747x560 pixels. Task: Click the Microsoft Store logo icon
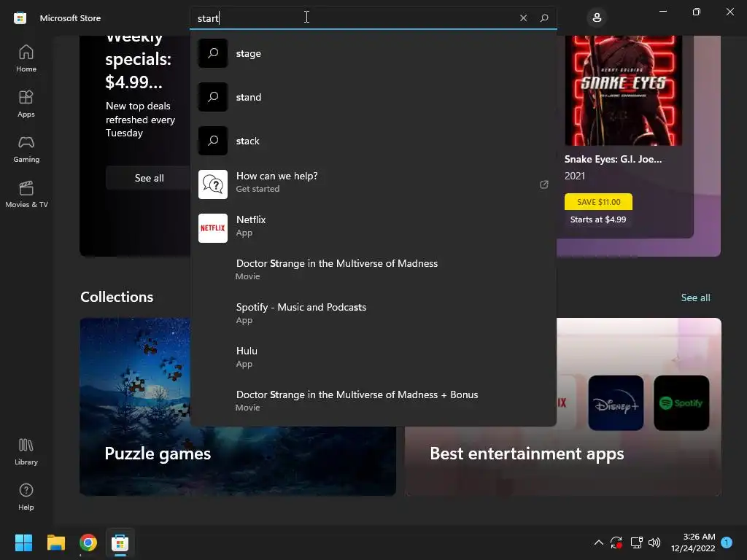pos(20,18)
